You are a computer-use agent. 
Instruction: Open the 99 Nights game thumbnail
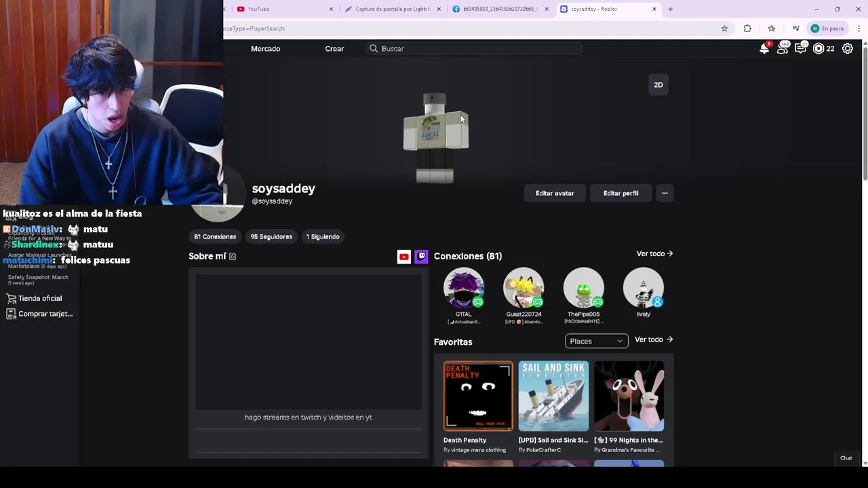coord(629,396)
